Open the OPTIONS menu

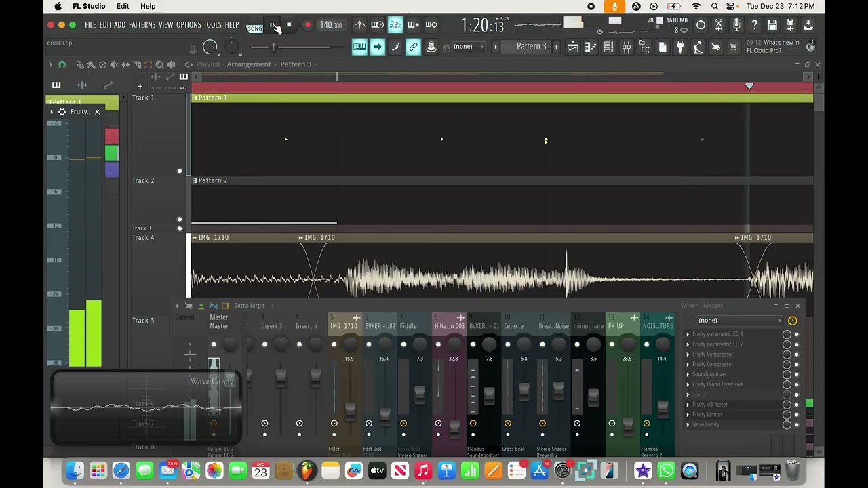click(x=189, y=25)
